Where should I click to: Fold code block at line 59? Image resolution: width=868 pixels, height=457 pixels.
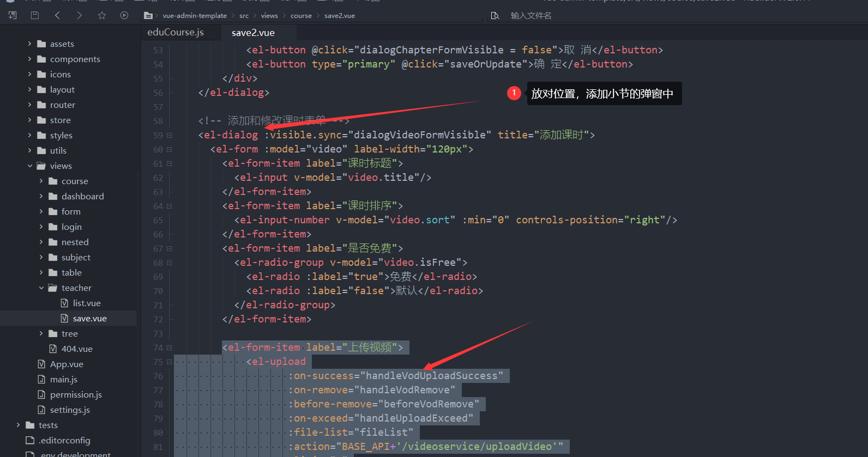point(169,135)
